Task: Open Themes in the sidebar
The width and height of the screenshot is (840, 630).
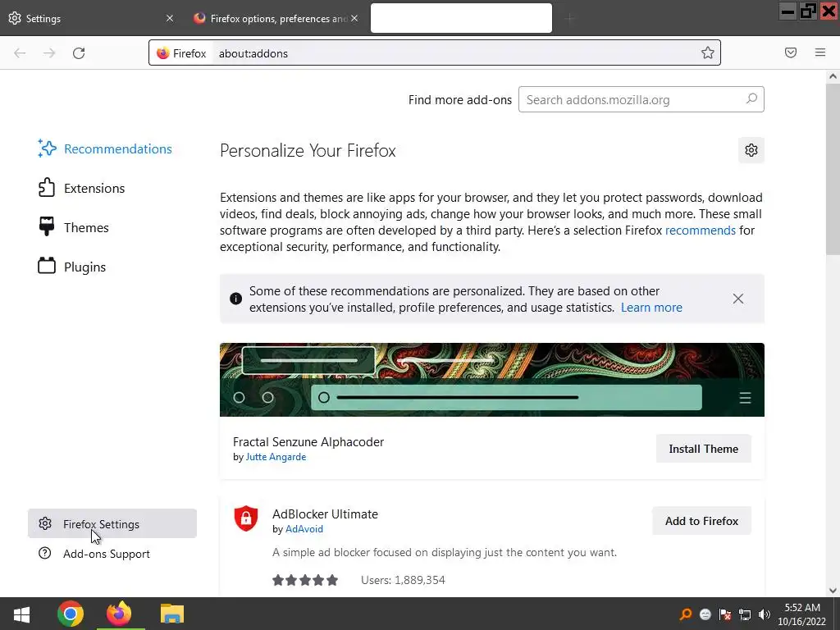Action: click(74, 228)
